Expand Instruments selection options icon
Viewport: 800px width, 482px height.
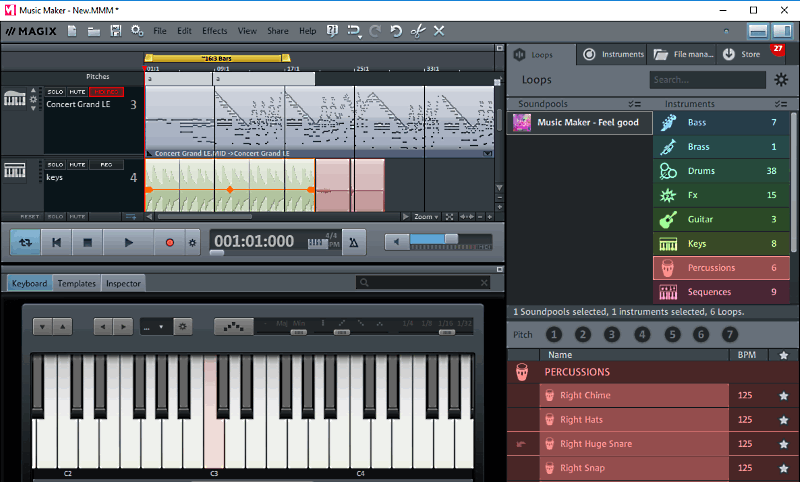pyautogui.click(x=781, y=104)
